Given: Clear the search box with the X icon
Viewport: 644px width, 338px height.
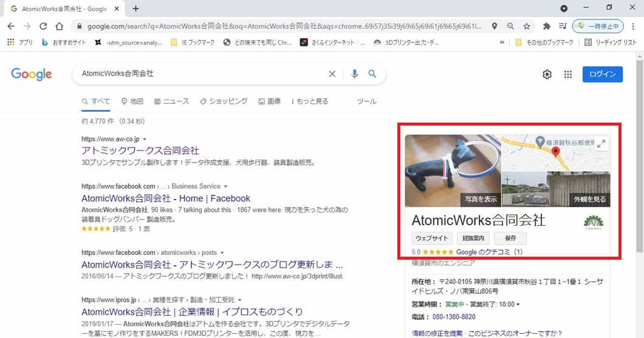Looking at the screenshot, I should (x=332, y=74).
